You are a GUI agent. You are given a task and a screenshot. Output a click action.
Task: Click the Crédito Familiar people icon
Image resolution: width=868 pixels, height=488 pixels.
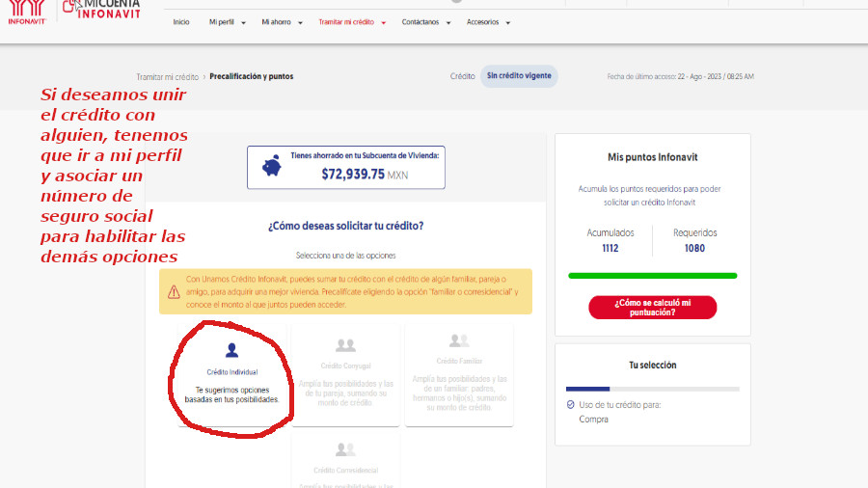[x=459, y=340]
